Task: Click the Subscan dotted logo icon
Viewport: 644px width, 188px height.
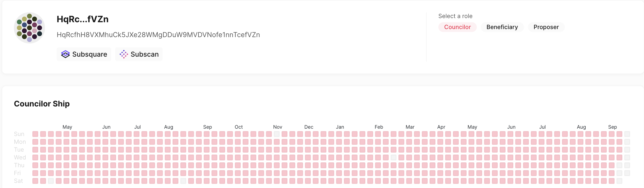Action: click(x=124, y=54)
